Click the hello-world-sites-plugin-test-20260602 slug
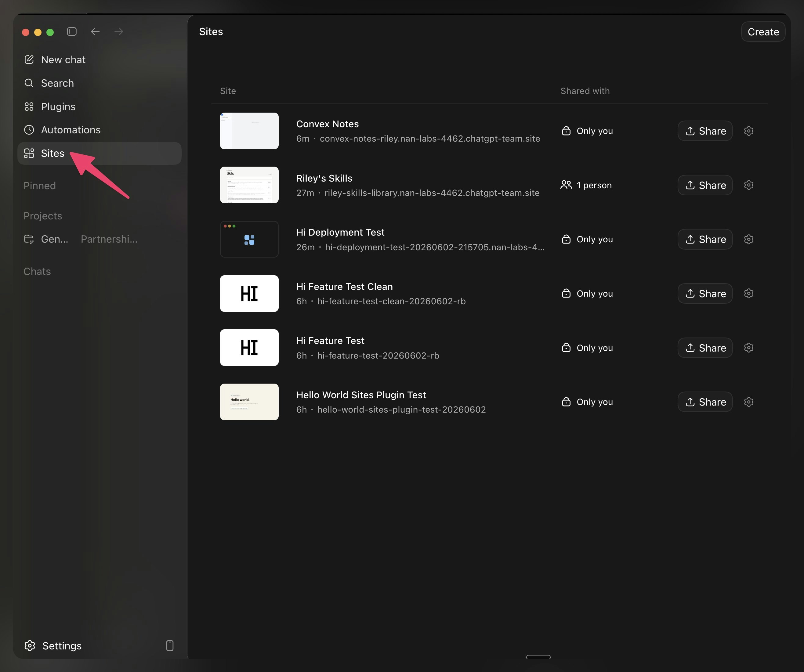This screenshot has height=672, width=804. click(402, 410)
